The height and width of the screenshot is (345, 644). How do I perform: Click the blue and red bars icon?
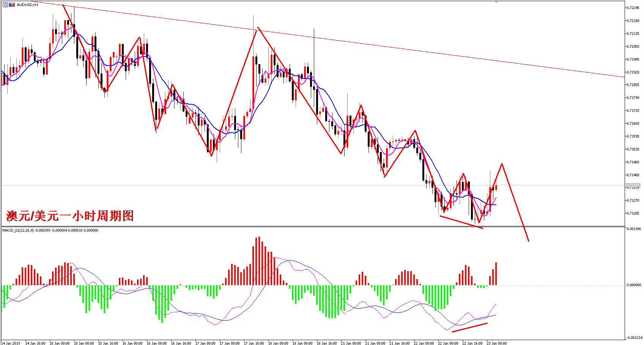[12, 5]
